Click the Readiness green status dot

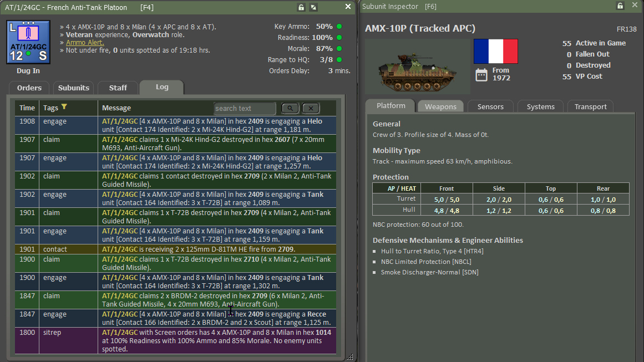tap(339, 37)
